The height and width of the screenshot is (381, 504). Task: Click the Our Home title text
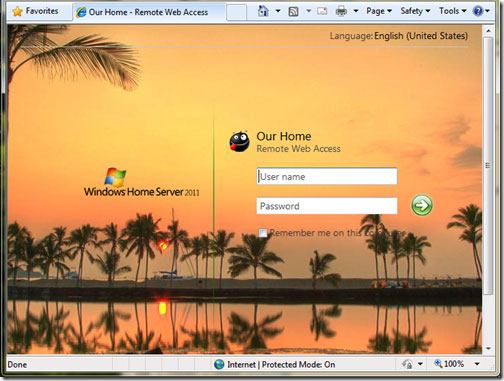pos(284,136)
